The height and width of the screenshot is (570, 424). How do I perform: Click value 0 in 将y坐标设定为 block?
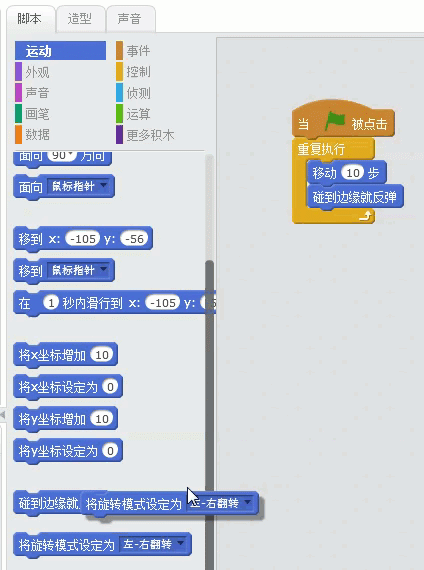110,451
